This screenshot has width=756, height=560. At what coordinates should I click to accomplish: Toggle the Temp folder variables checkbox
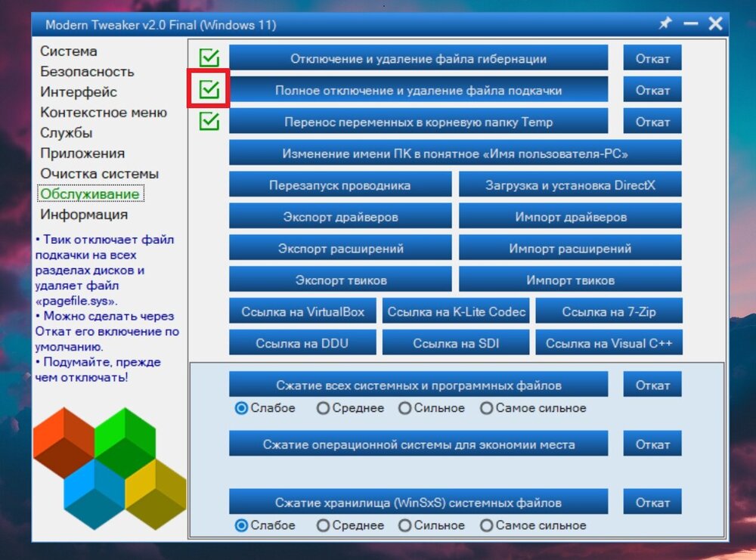[209, 121]
